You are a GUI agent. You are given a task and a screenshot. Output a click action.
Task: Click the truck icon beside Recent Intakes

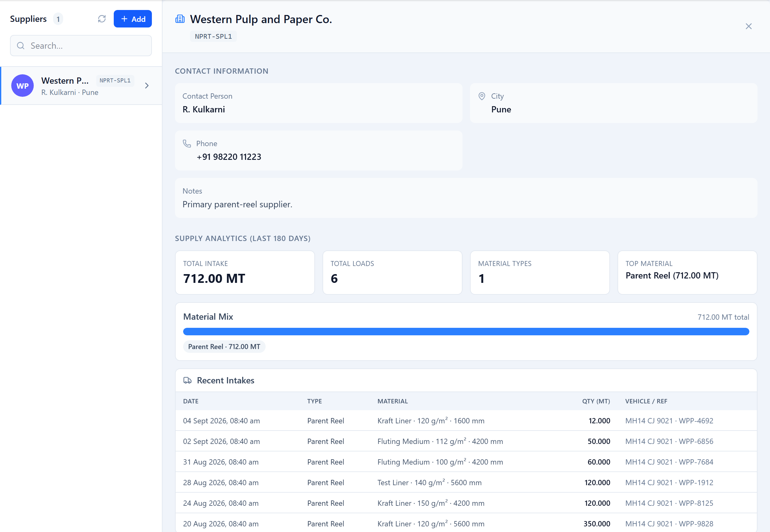click(x=187, y=381)
